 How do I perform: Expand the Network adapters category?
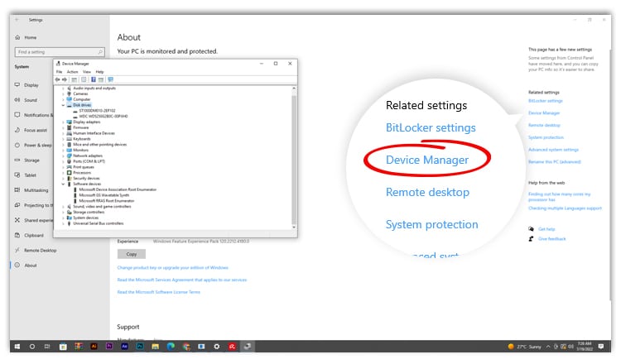click(x=63, y=156)
